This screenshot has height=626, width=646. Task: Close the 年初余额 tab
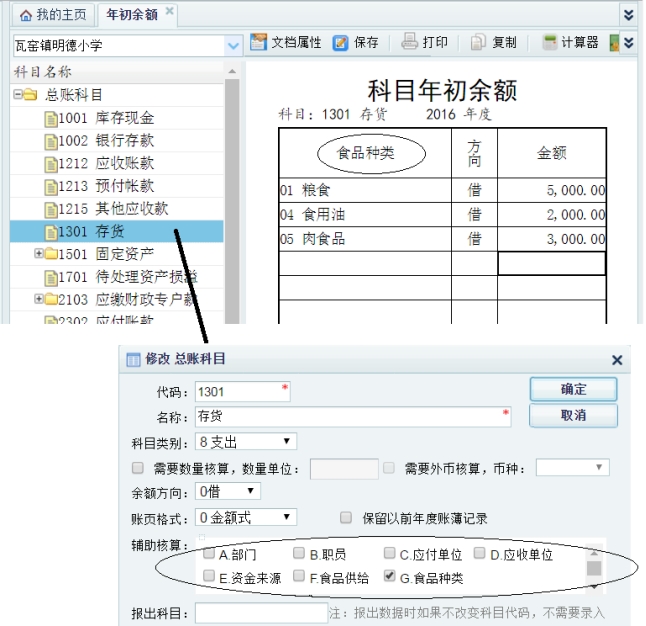coord(169,11)
